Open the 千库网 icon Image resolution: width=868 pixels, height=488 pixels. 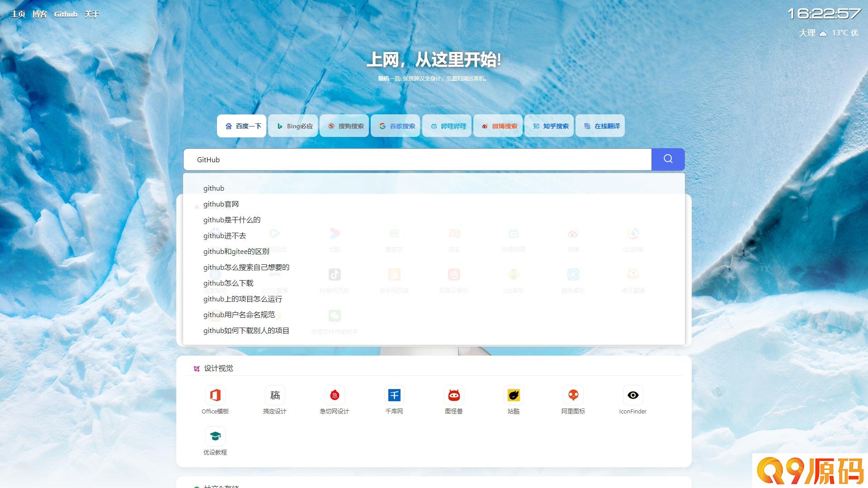tap(394, 395)
